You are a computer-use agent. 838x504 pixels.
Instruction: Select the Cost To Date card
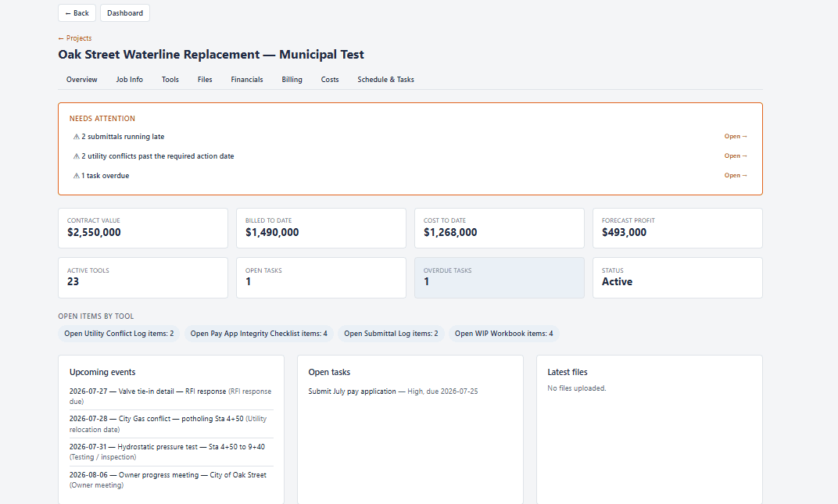tap(500, 228)
